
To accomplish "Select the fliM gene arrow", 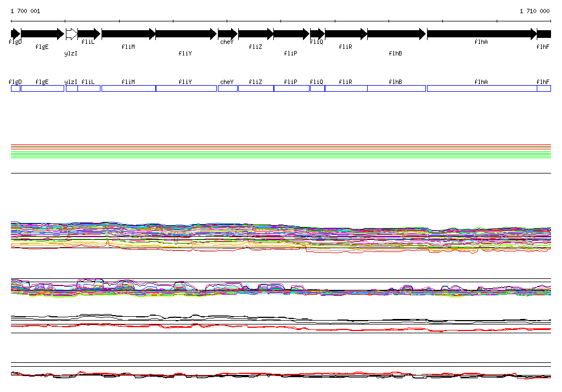I will (128, 34).
